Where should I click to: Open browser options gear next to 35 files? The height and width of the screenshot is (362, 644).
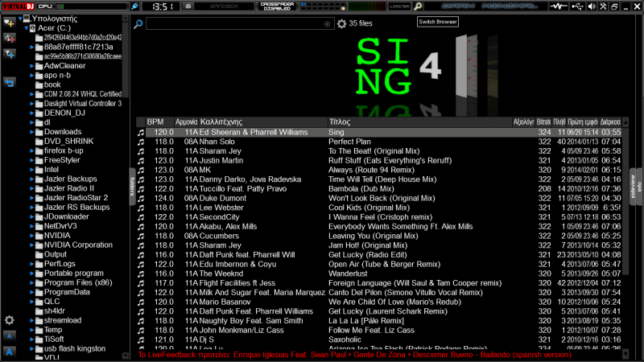coord(341,24)
